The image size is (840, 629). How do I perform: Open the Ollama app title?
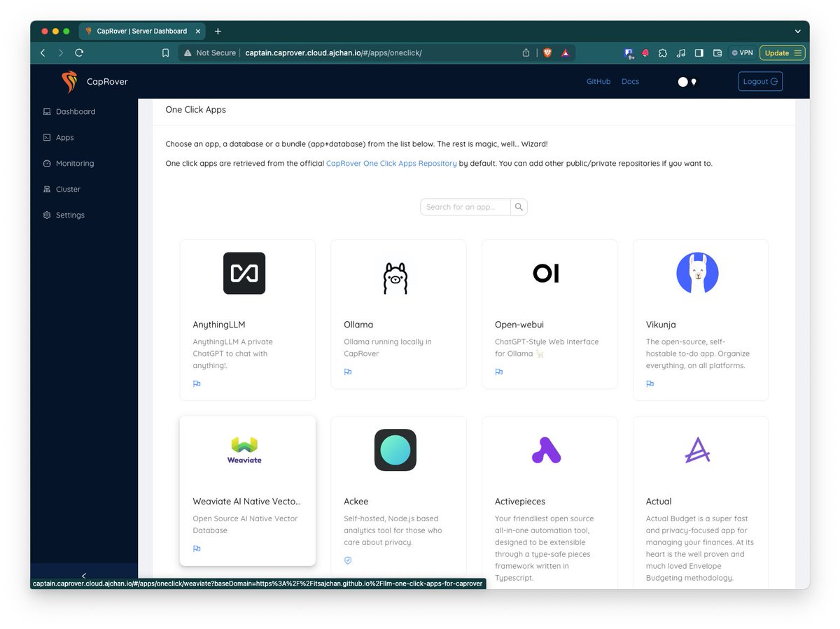[x=358, y=325]
